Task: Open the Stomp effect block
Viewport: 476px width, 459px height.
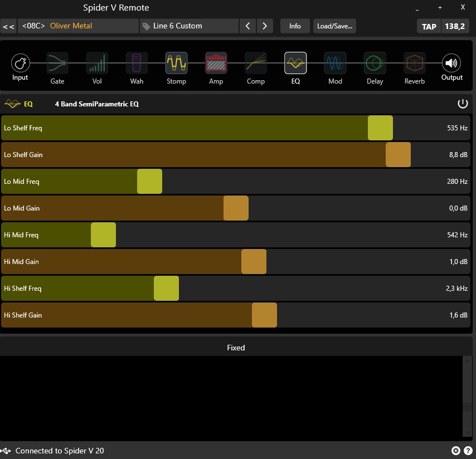Action: [176, 63]
